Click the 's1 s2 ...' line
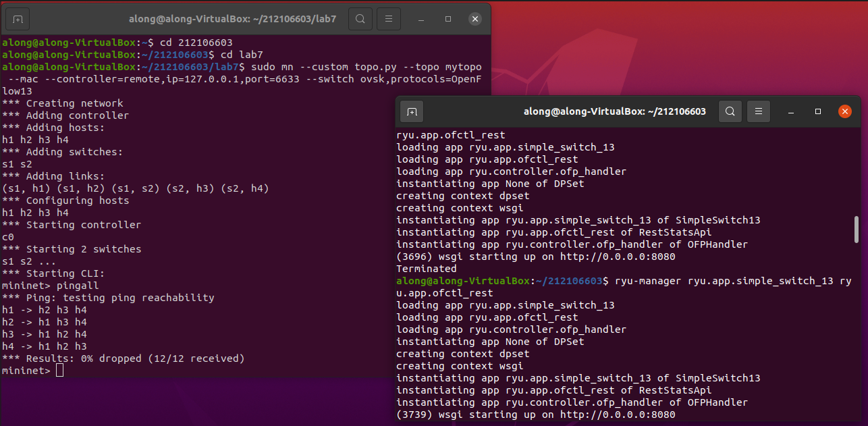The image size is (868, 426). [x=29, y=261]
